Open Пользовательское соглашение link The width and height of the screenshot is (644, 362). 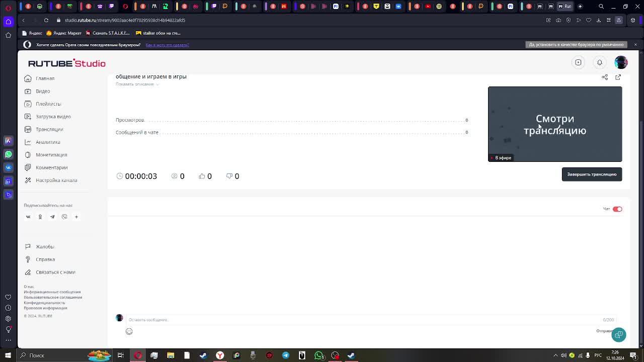[53, 298]
